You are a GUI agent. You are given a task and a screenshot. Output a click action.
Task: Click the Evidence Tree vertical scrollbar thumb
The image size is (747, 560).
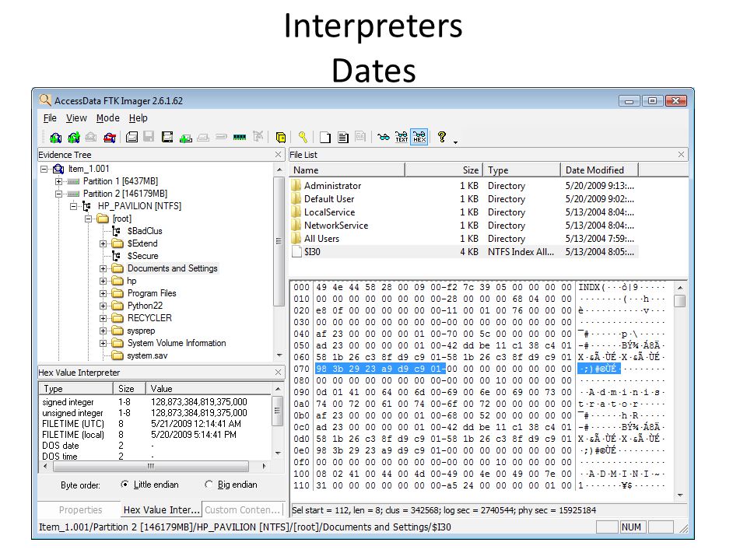pos(279,241)
